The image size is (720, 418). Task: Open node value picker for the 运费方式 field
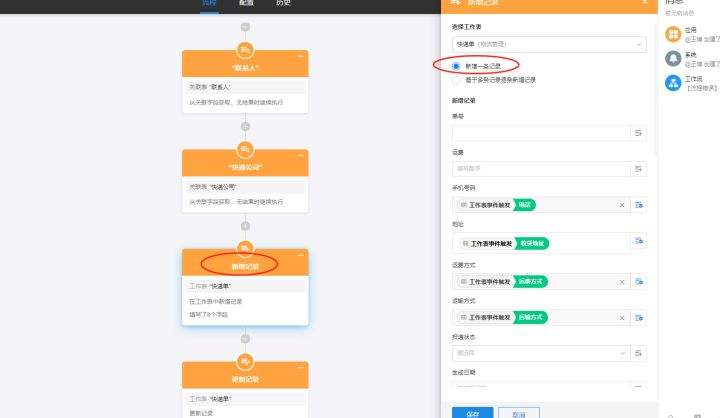pyautogui.click(x=639, y=282)
